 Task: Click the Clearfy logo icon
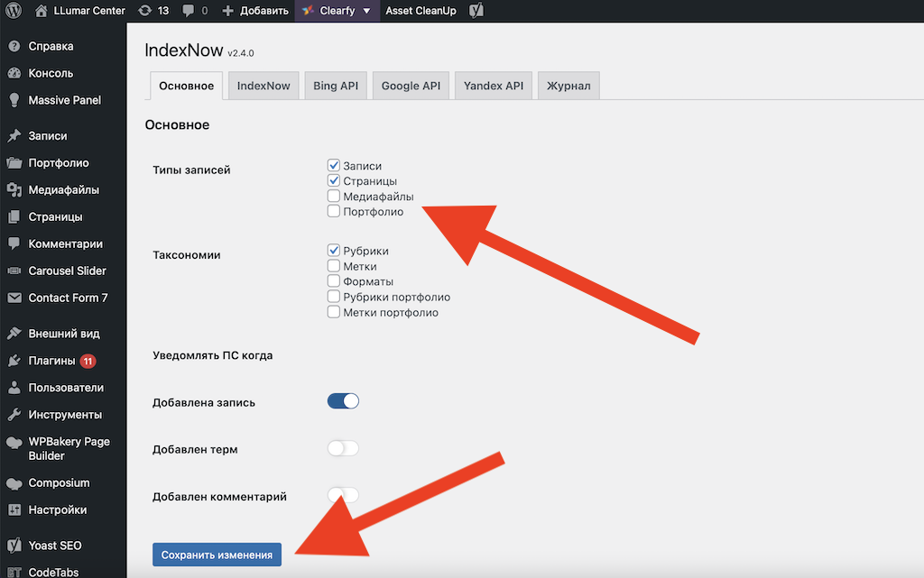click(x=308, y=11)
